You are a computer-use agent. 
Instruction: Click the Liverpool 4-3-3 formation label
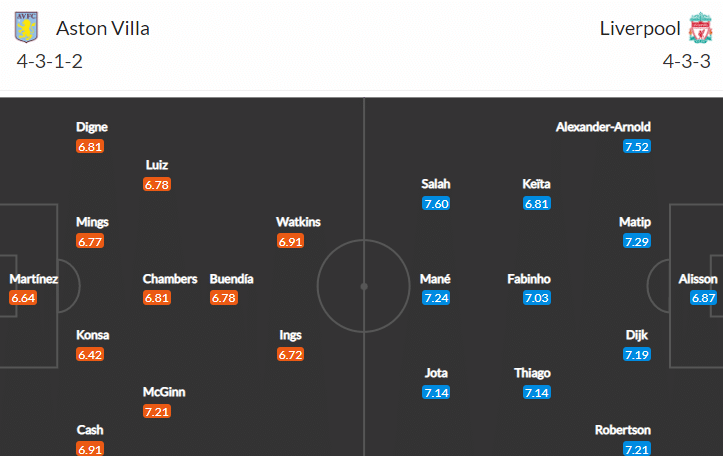tap(686, 61)
